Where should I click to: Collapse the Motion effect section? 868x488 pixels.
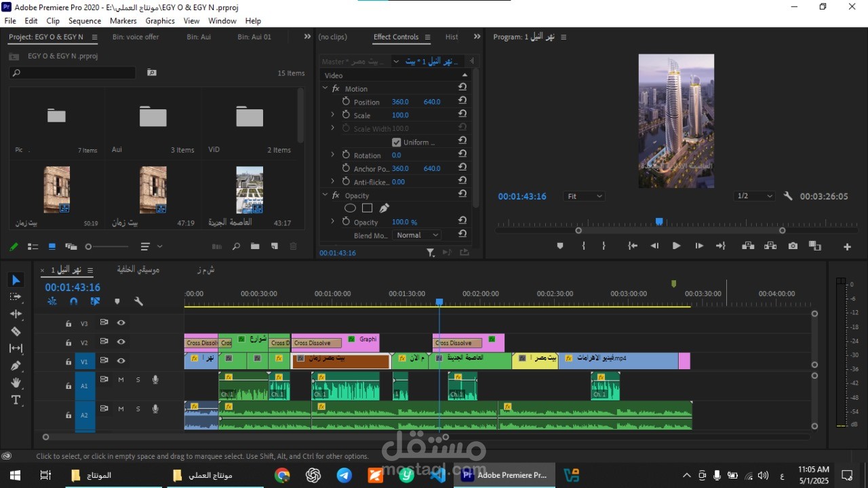(325, 88)
